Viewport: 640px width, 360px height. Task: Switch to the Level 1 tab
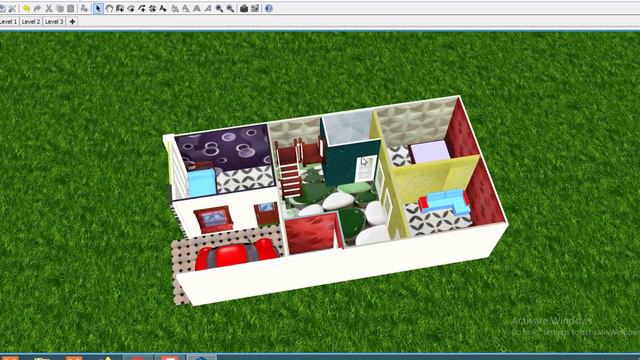click(9, 22)
